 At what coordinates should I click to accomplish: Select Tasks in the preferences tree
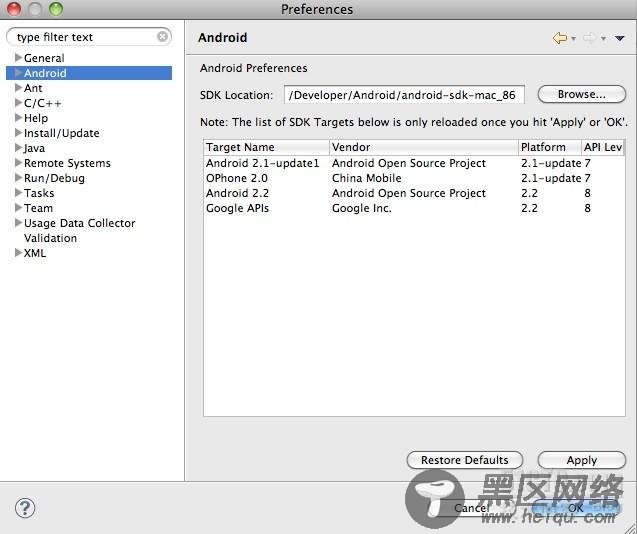[39, 193]
